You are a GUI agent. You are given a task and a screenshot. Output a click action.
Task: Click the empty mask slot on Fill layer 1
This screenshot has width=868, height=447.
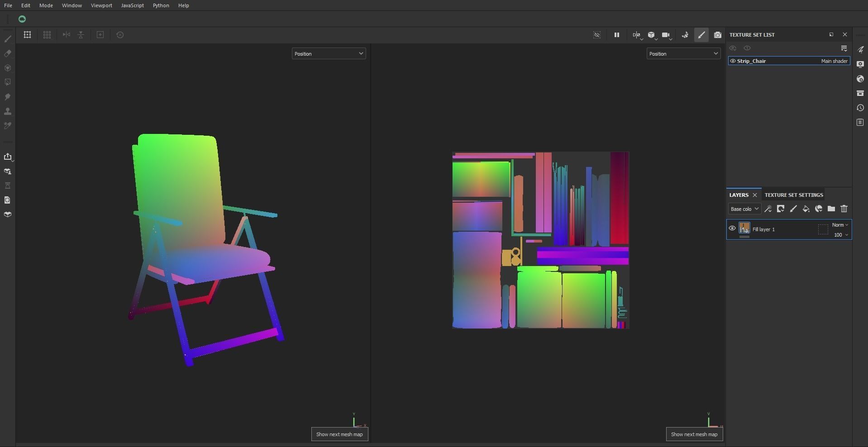coord(823,229)
